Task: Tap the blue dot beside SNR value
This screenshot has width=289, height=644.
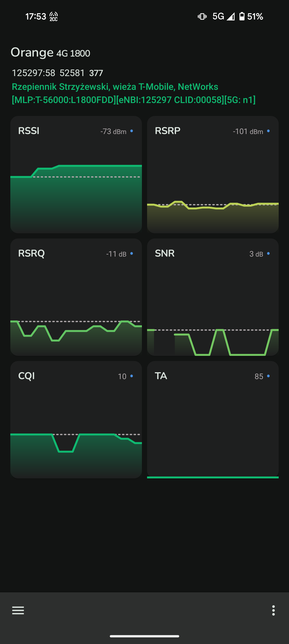Action: point(268,253)
